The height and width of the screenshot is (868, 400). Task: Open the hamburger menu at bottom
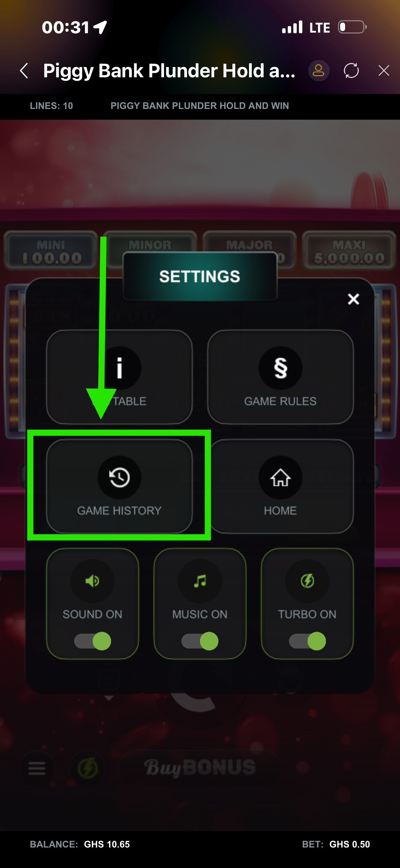[37, 768]
